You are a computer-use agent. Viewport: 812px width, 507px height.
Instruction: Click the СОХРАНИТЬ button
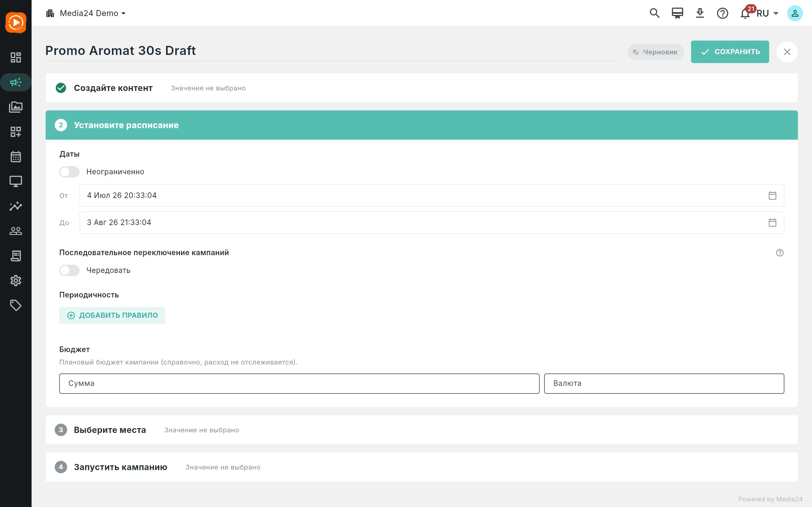click(x=730, y=52)
